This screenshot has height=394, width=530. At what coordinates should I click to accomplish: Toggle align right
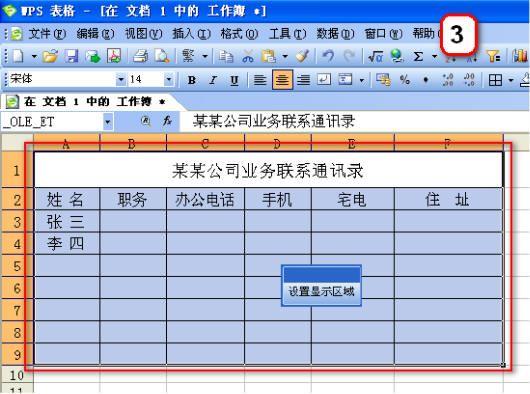click(x=304, y=80)
